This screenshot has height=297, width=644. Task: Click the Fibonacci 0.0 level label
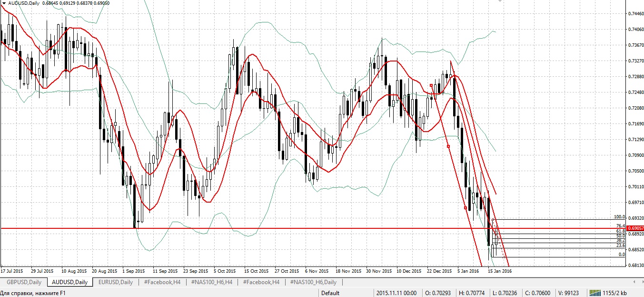point(621,255)
